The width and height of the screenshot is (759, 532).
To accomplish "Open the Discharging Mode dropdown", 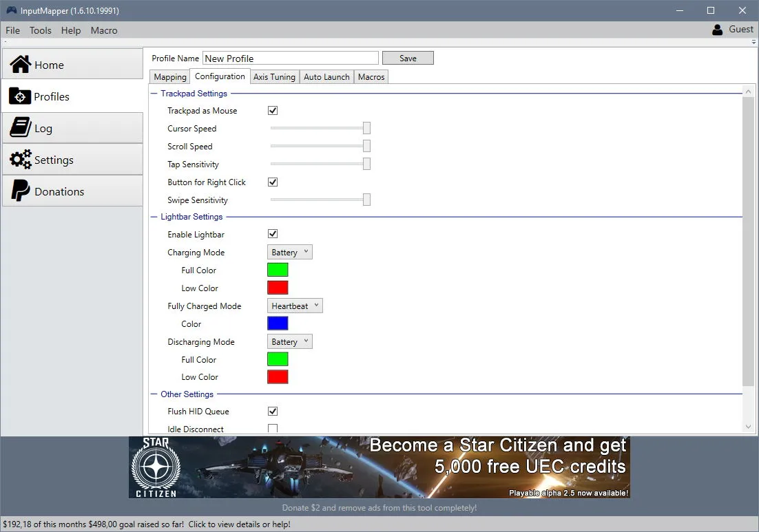I will pyautogui.click(x=289, y=341).
